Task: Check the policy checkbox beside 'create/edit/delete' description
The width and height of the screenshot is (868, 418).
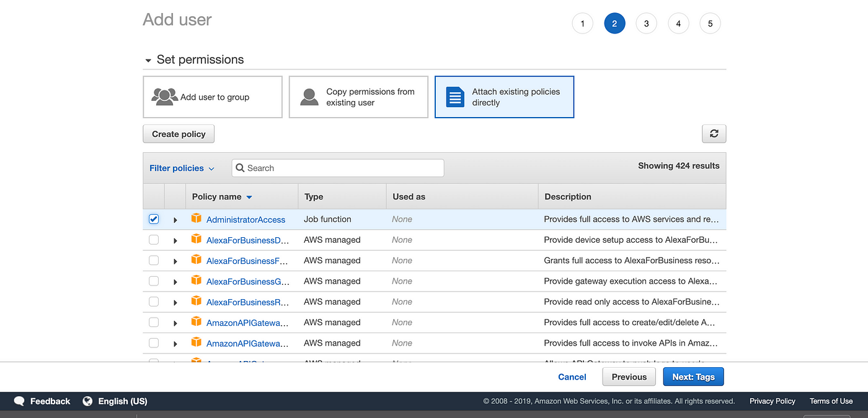Action: click(154, 322)
